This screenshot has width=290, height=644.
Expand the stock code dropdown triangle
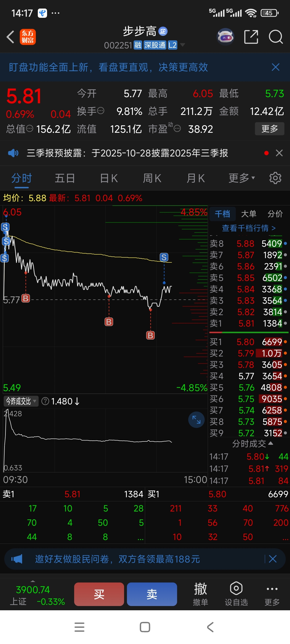click(183, 45)
